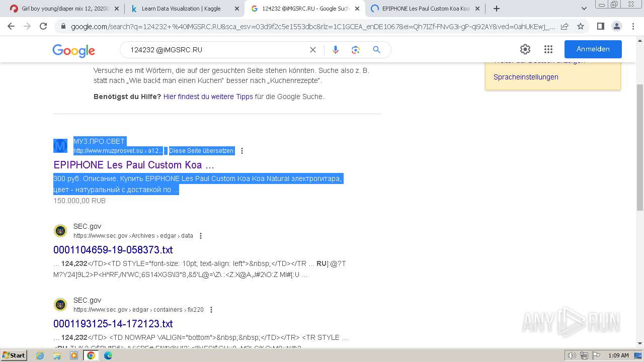Open tab search dropdown arrow
The image size is (644, 362).
(584, 9)
